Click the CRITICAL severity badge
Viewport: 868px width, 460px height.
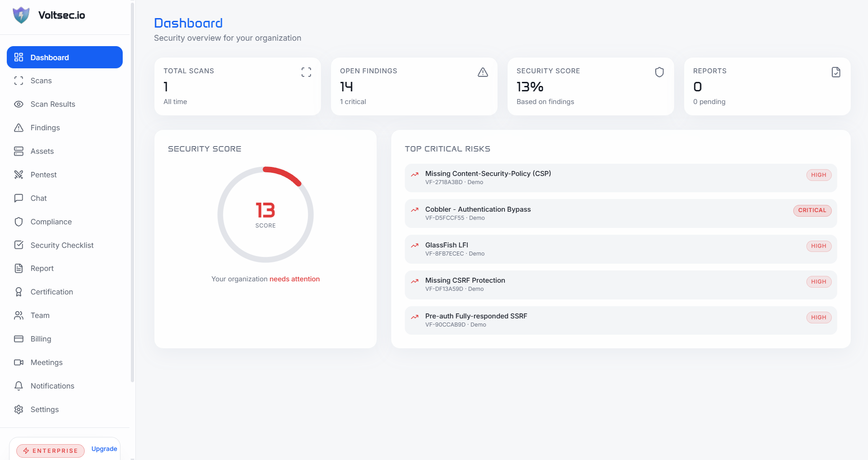pyautogui.click(x=812, y=210)
